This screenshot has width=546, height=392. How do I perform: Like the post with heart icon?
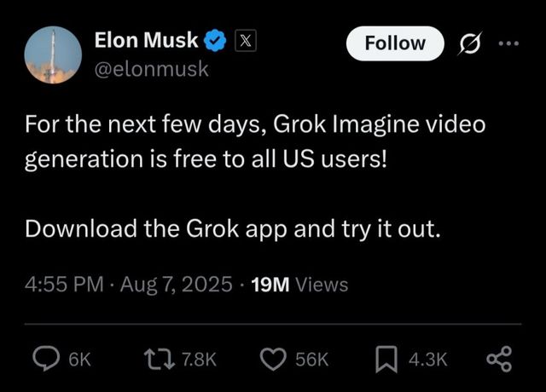tap(272, 360)
